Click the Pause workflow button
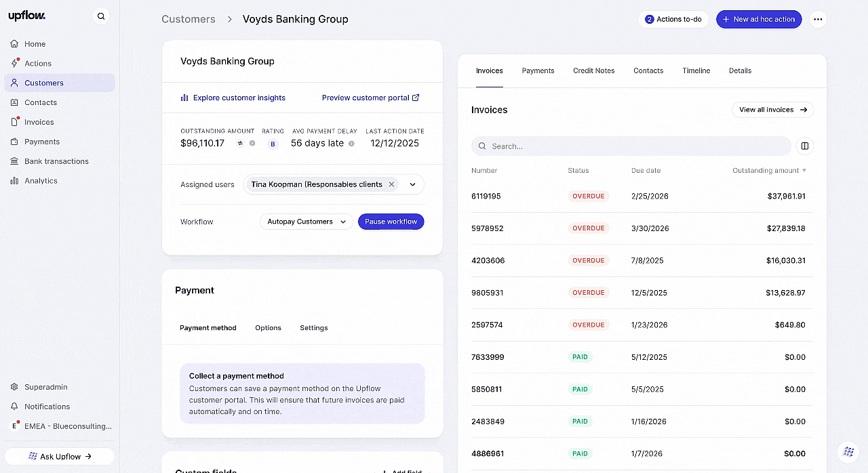 391,222
